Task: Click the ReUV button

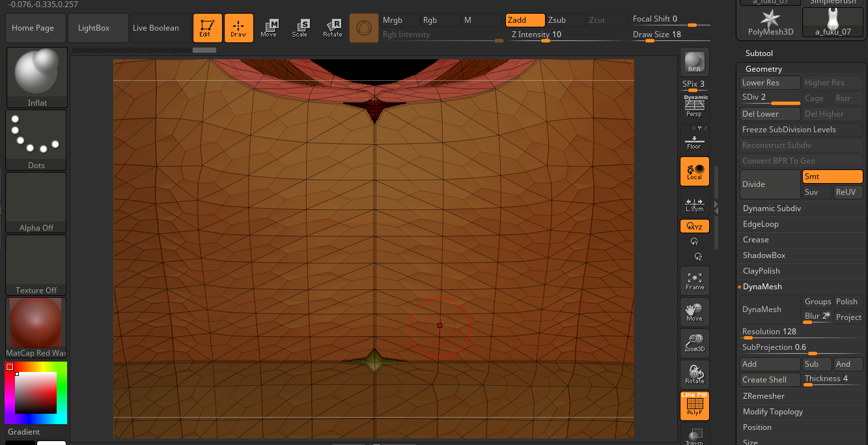Action: coord(848,192)
